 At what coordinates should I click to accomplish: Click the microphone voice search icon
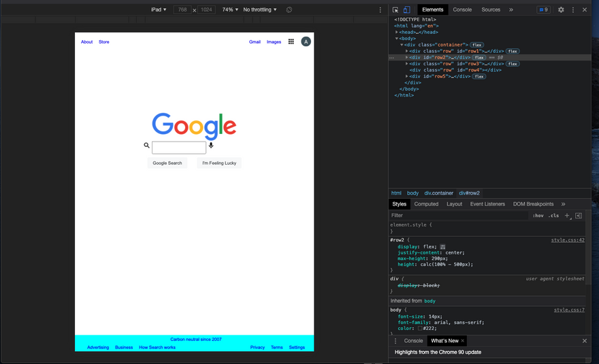[x=211, y=145]
